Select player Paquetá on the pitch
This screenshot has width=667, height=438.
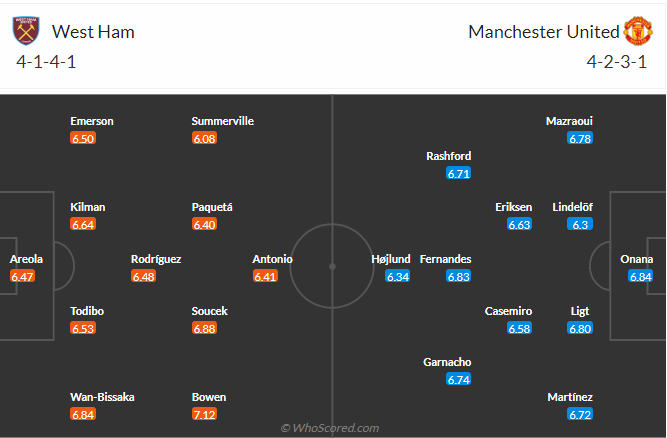212,207
